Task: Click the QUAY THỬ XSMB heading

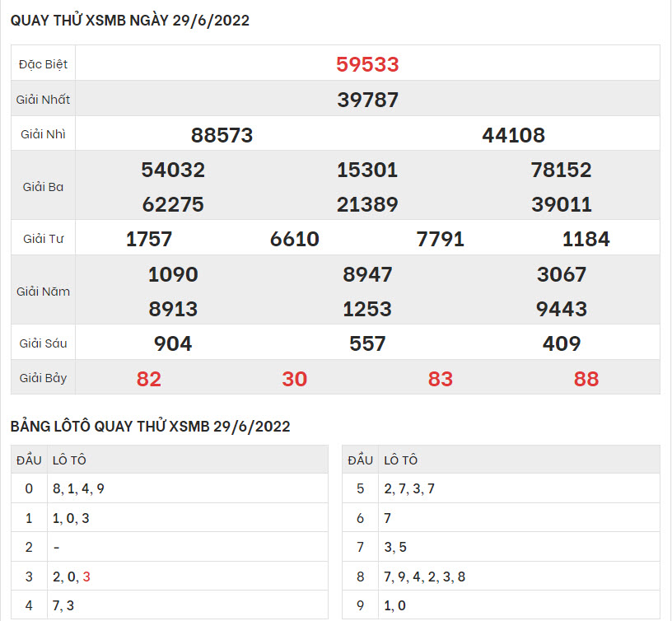Action: (x=130, y=21)
